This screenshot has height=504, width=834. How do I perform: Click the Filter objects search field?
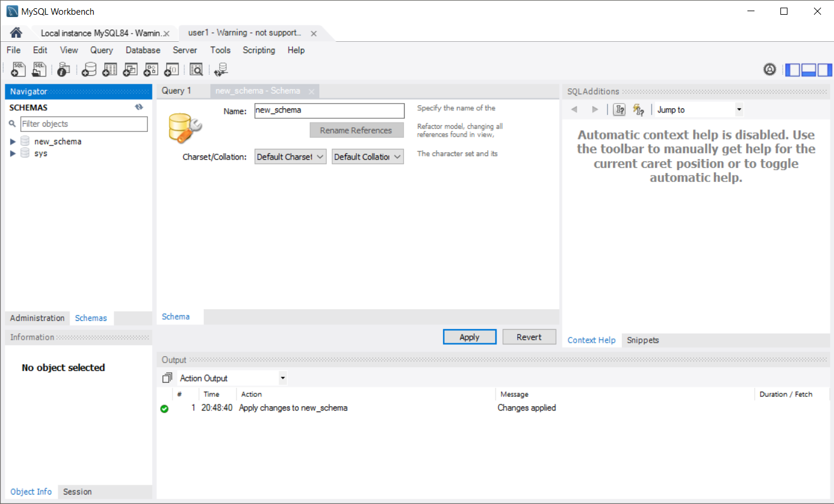(x=84, y=124)
